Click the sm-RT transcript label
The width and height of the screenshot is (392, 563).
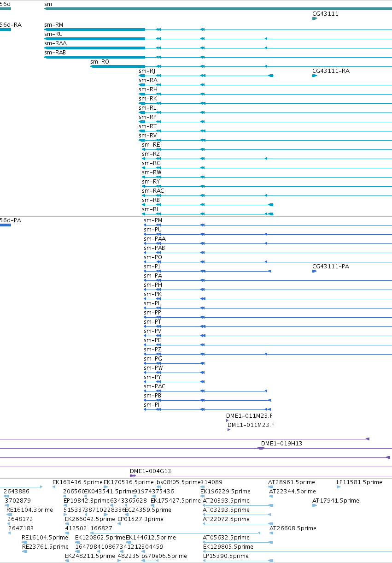point(147,126)
